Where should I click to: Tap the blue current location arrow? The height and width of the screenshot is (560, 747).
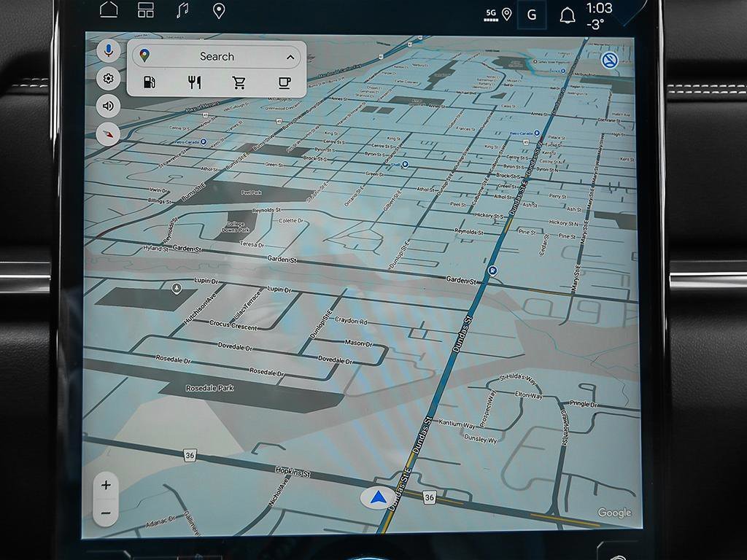[378, 498]
